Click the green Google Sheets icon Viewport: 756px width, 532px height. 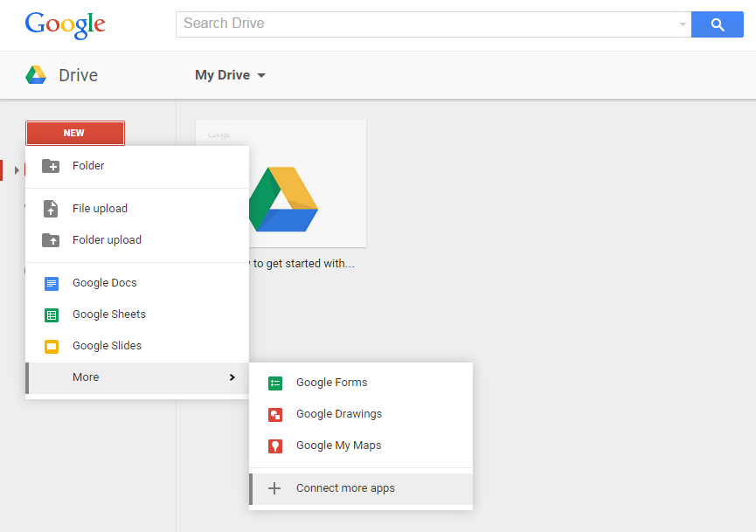pyautogui.click(x=52, y=315)
